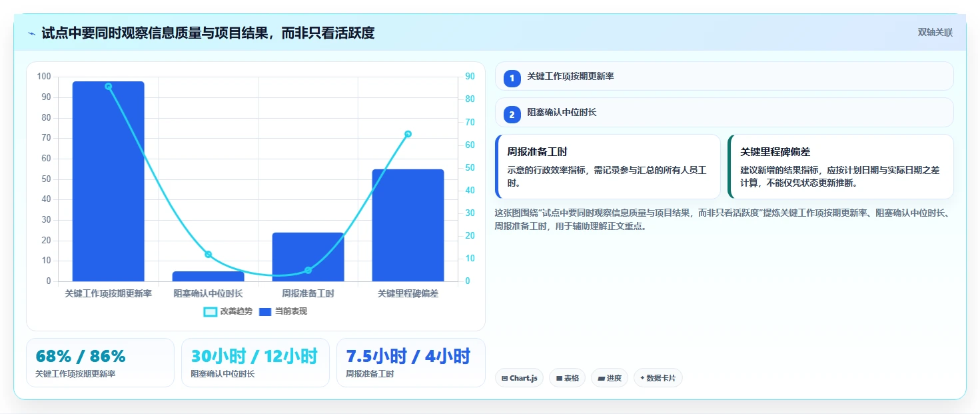Click the 数据卡片 tag
The height and width of the screenshot is (414, 980).
pyautogui.click(x=658, y=378)
